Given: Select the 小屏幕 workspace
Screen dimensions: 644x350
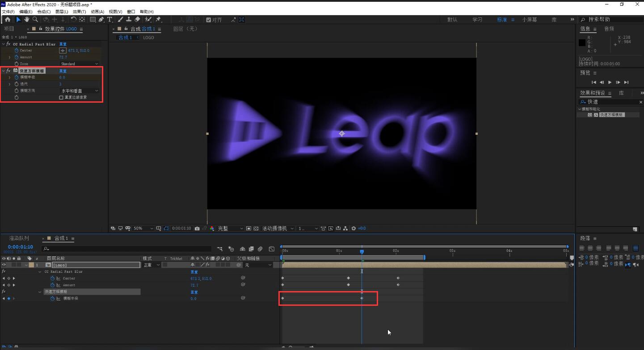Looking at the screenshot, I should coord(530,20).
